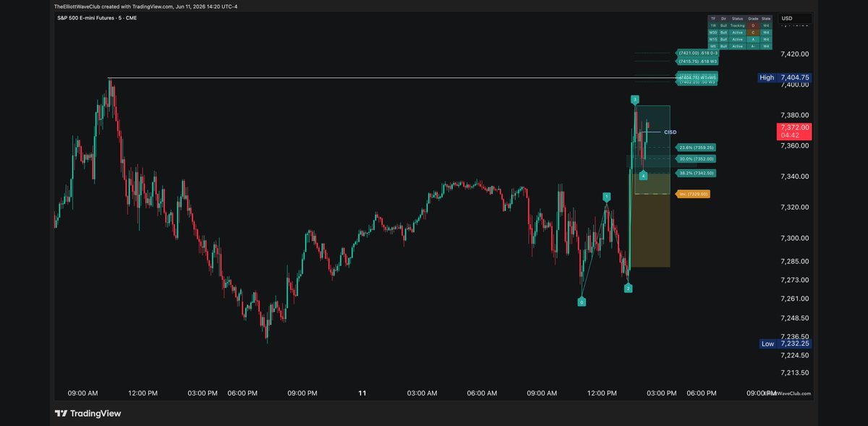
Task: Select the wave 2 marker label
Action: 629,288
